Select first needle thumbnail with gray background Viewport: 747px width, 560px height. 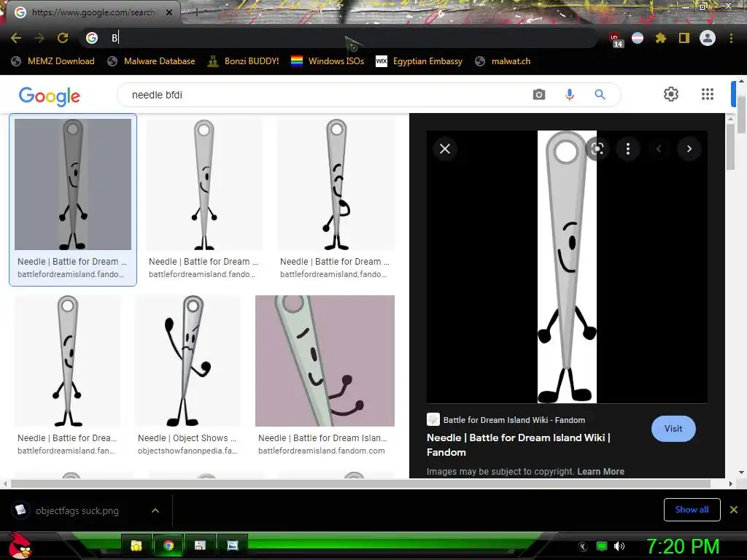coord(73,184)
